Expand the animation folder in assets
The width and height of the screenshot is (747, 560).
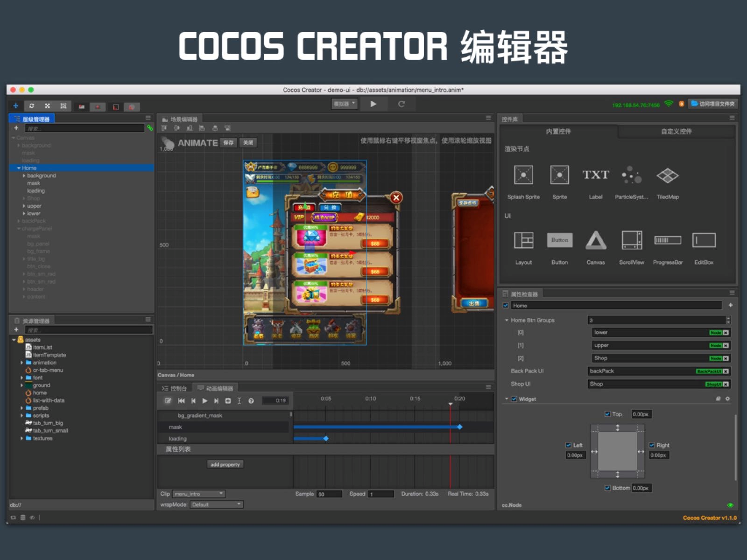(21, 363)
